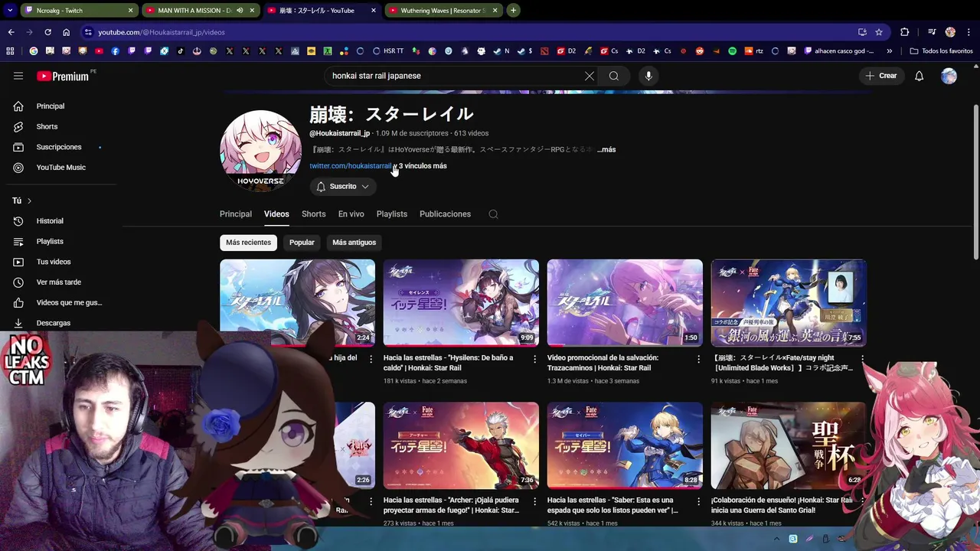980x551 pixels.
Task: Show more bookmarks with double chevron
Action: pyautogui.click(x=890, y=51)
